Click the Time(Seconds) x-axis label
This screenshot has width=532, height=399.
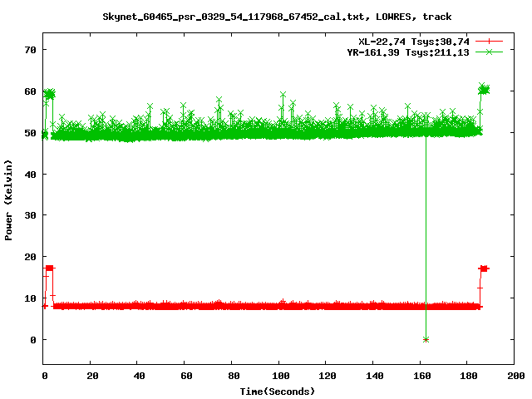pyautogui.click(x=277, y=392)
